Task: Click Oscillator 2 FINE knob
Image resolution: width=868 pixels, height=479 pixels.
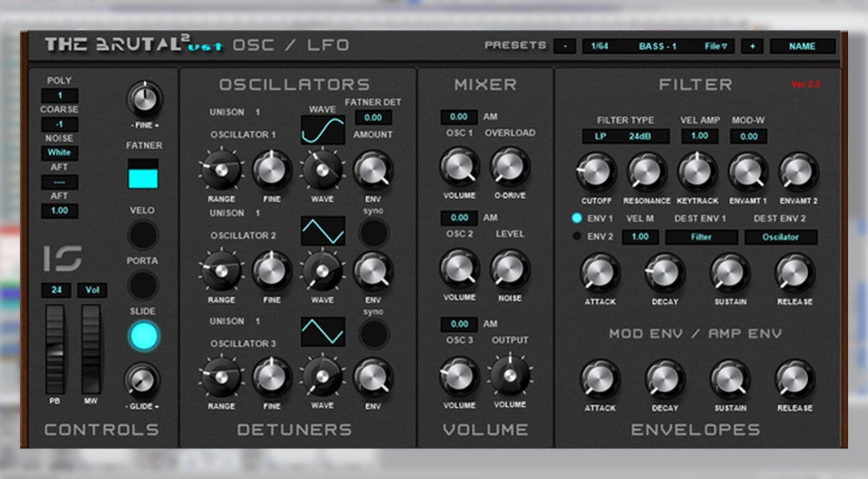Action: coord(272,271)
